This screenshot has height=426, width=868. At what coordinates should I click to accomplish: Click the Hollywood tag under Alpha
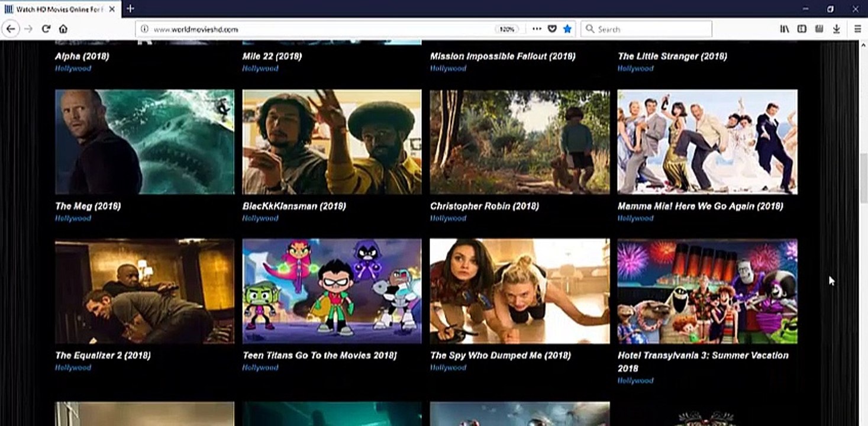[x=73, y=68]
